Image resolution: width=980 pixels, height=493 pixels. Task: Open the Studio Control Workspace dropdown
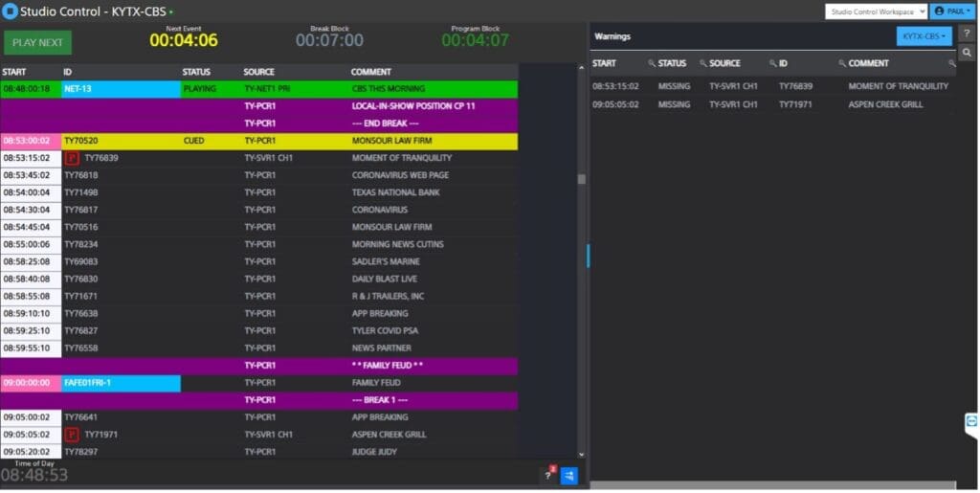coord(876,11)
